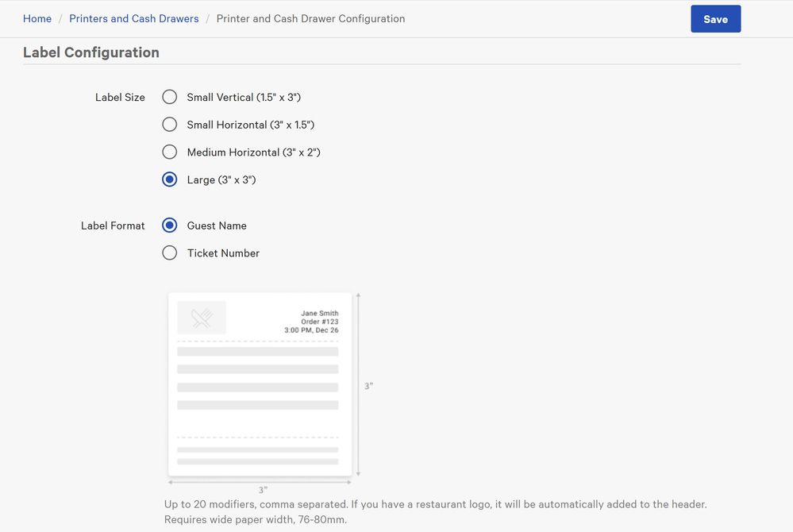Click the vertical 3" height dimension marker
The width and height of the screenshot is (793, 532).
pos(368,386)
